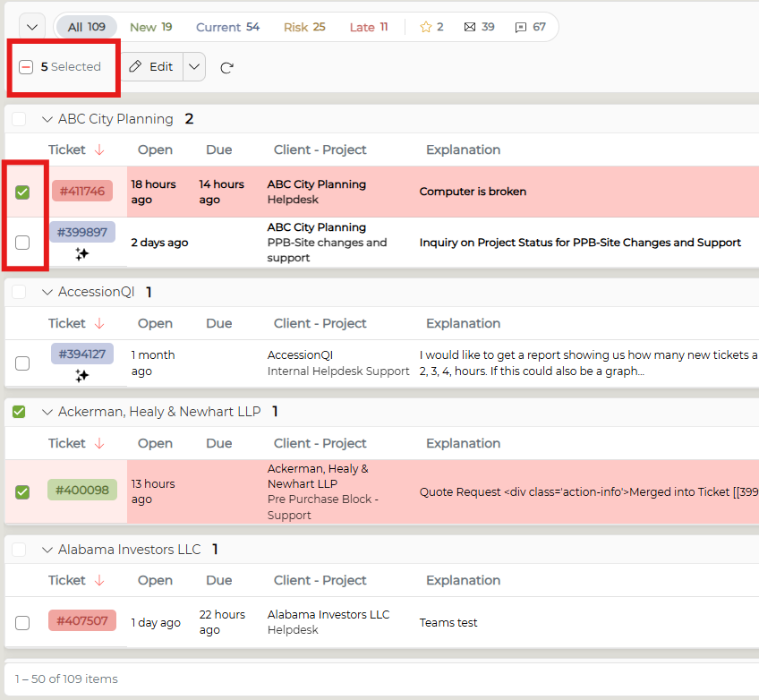
Task: Check the box for ticket #399897
Action: tap(22, 242)
